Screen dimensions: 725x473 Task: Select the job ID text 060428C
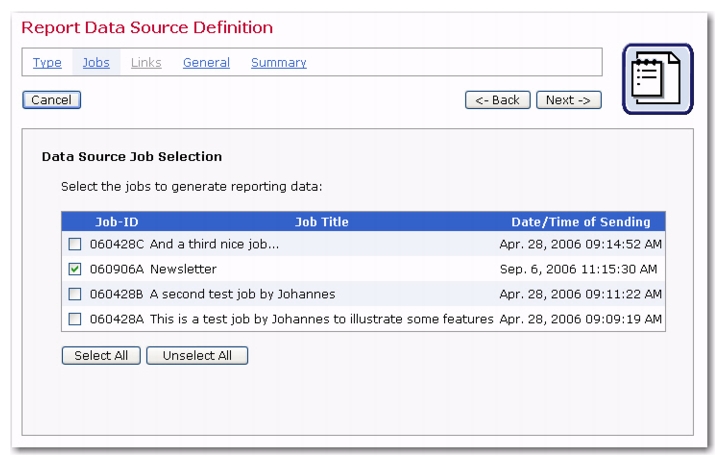click(117, 244)
